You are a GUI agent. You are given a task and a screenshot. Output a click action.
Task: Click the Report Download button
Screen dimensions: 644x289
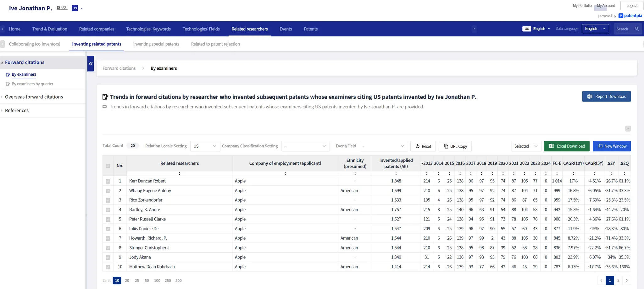click(606, 96)
